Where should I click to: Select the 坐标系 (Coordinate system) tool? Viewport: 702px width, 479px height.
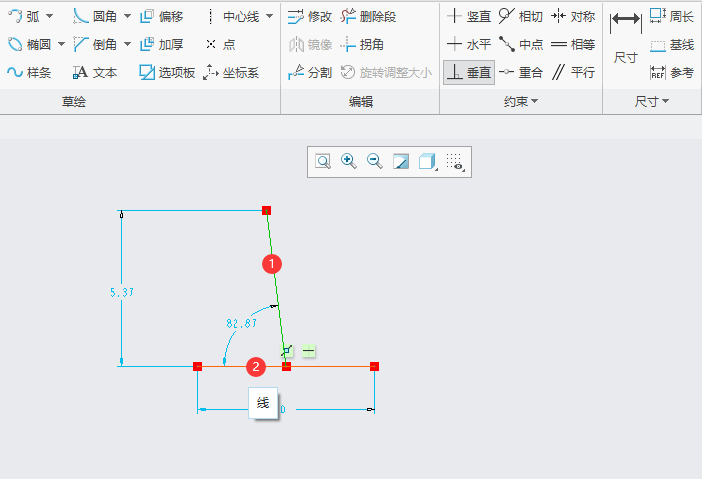tap(231, 73)
